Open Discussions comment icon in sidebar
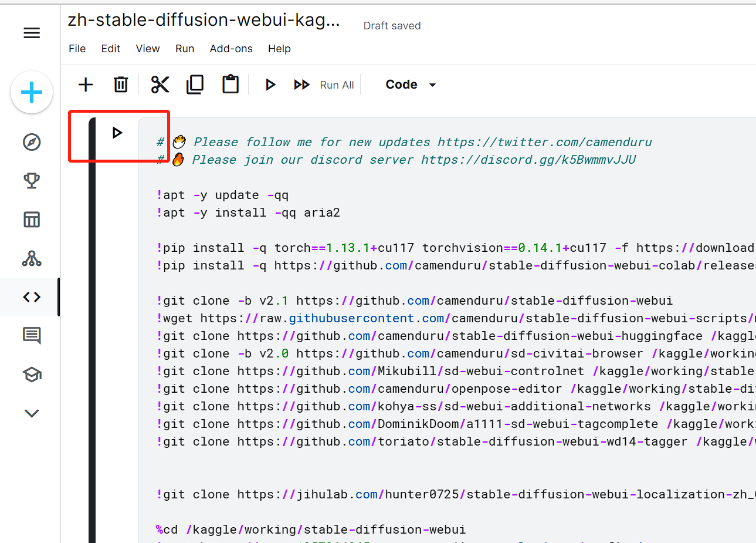 32,336
